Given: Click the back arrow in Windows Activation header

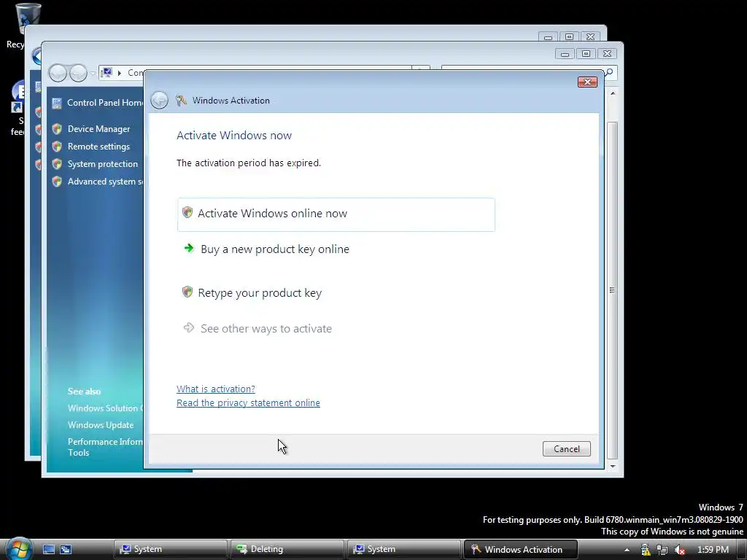Looking at the screenshot, I should (x=159, y=101).
